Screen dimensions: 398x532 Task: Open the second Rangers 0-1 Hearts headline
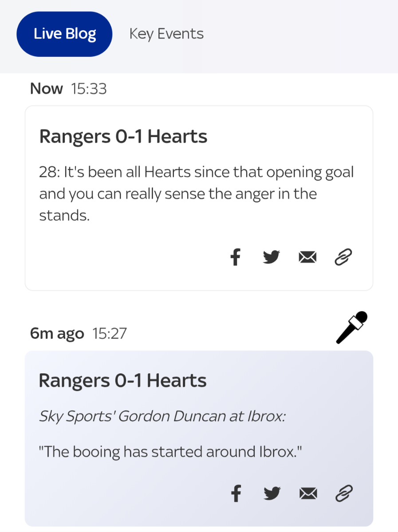[x=123, y=381]
